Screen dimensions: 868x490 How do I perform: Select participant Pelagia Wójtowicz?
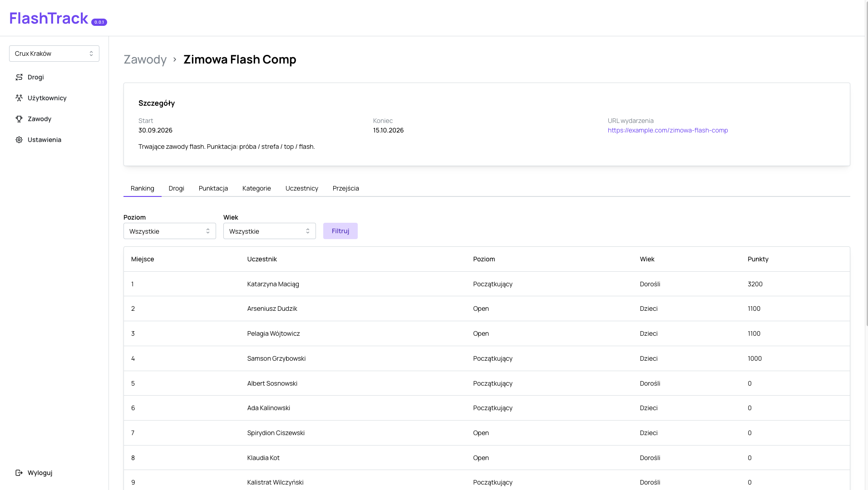pyautogui.click(x=274, y=333)
